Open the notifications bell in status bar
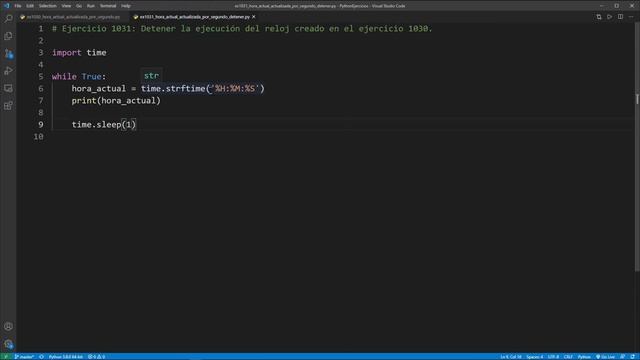 (x=632, y=357)
